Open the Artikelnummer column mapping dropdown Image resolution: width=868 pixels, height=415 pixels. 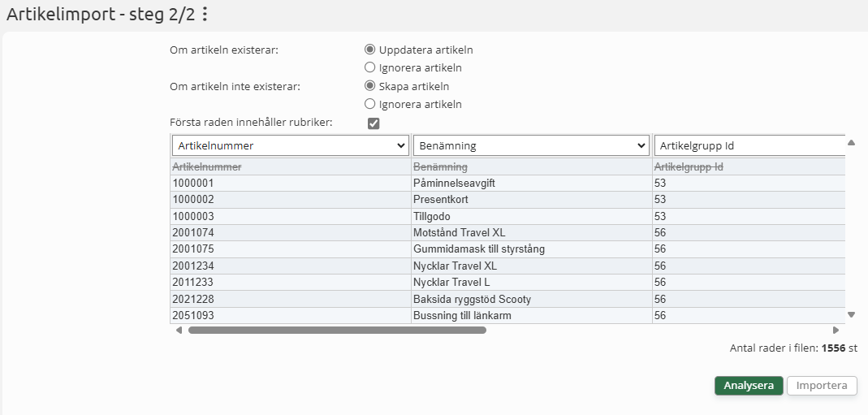pos(290,146)
